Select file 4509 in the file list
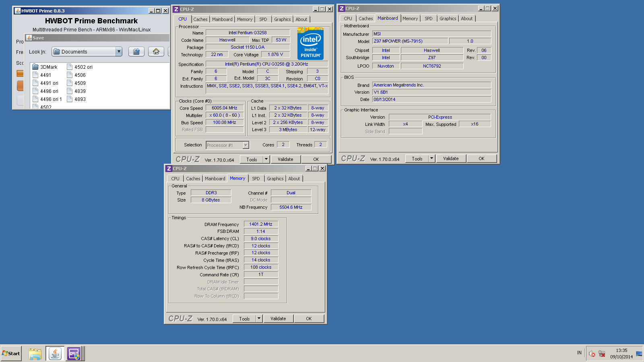The image size is (644, 362). (x=76, y=83)
